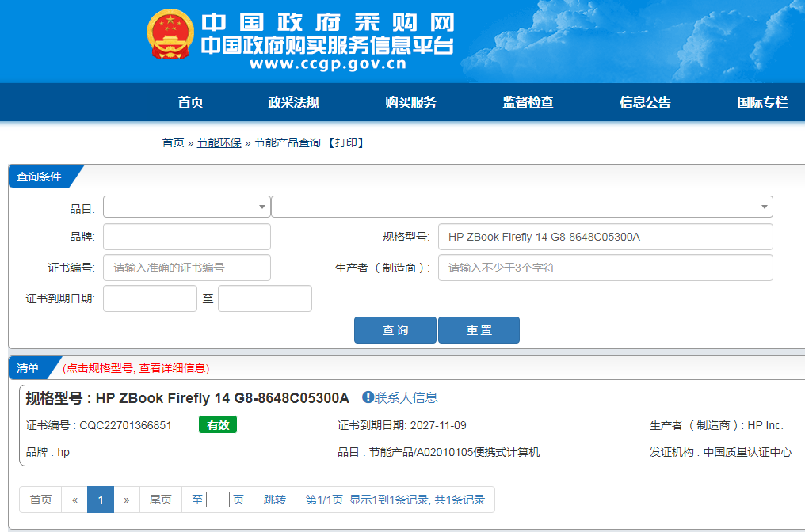
Task: Click the 查询 search button
Action: pos(395,330)
